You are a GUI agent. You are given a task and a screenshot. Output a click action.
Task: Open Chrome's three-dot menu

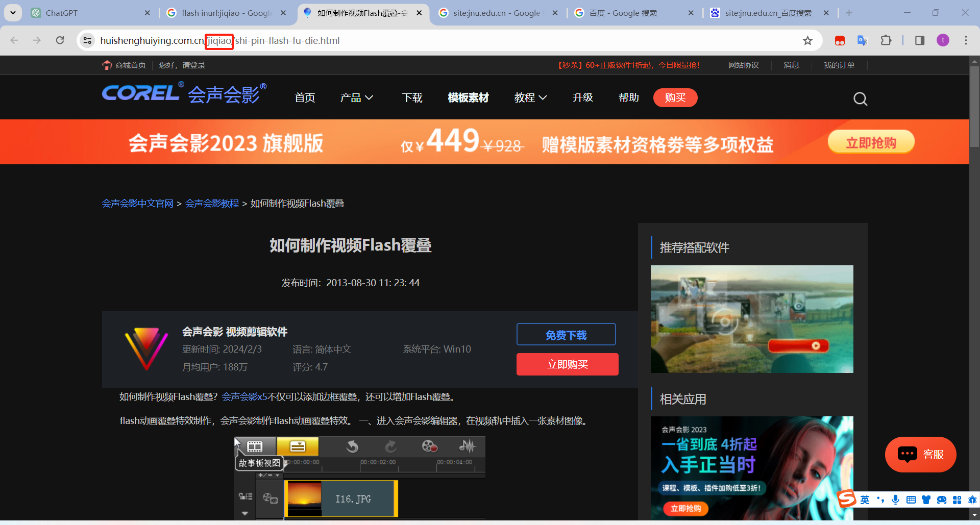[x=966, y=40]
